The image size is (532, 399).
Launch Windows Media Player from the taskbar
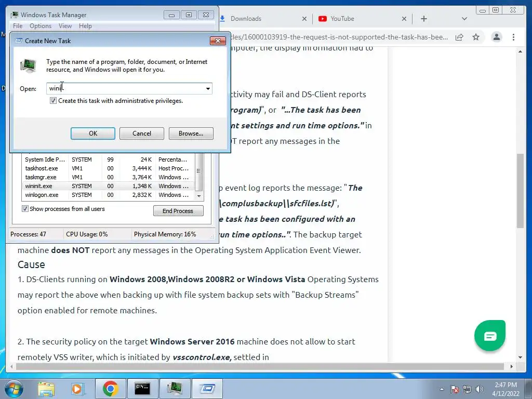pos(77,389)
